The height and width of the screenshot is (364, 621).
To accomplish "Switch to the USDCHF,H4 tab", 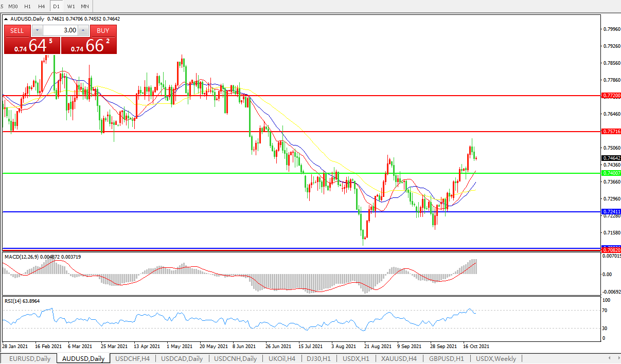I will click(133, 359).
